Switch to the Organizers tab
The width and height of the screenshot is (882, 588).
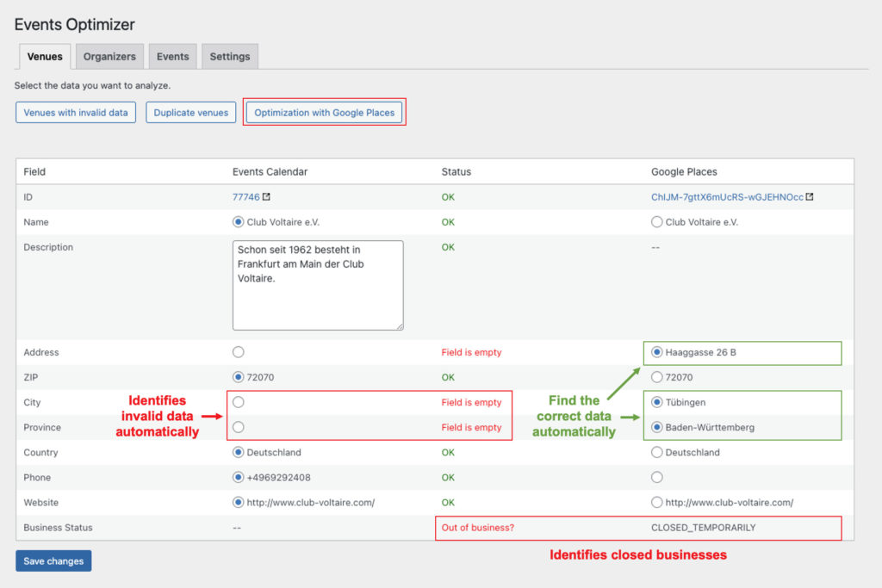[109, 56]
